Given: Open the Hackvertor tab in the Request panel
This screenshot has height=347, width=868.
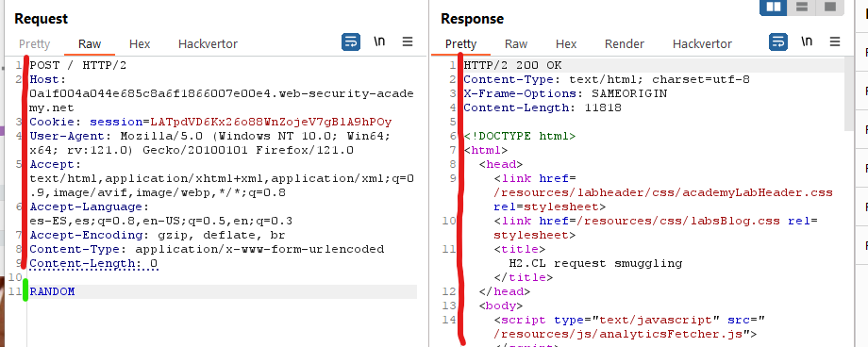Looking at the screenshot, I should pos(208,43).
